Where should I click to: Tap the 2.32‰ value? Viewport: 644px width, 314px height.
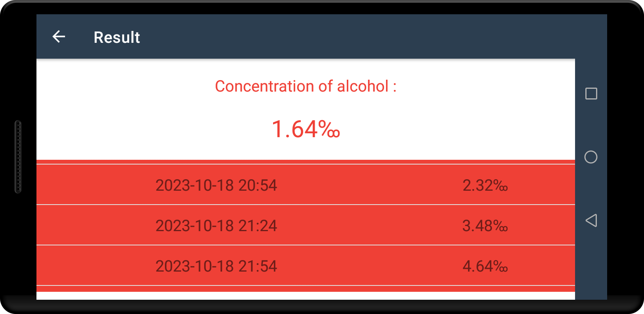(x=485, y=186)
